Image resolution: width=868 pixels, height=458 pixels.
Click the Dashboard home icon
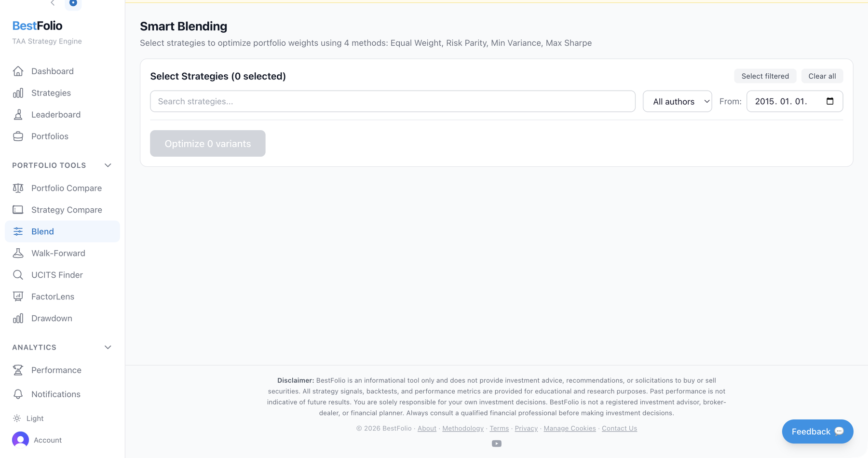click(18, 71)
